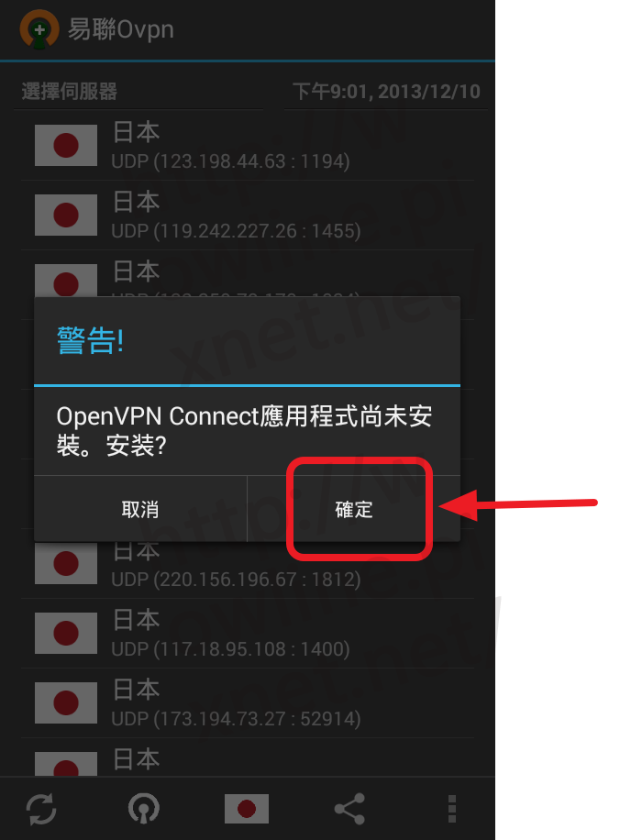Tap the Japan flag country filter in bottom bar
This screenshot has height=840, width=620.
(247, 809)
